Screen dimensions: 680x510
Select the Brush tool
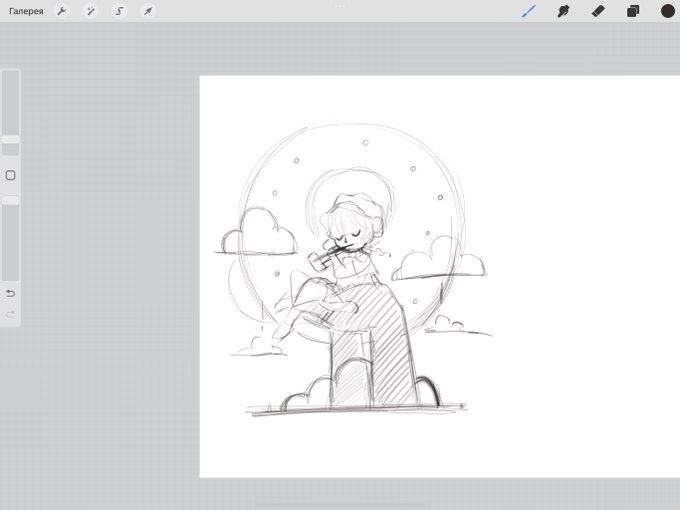(x=529, y=11)
